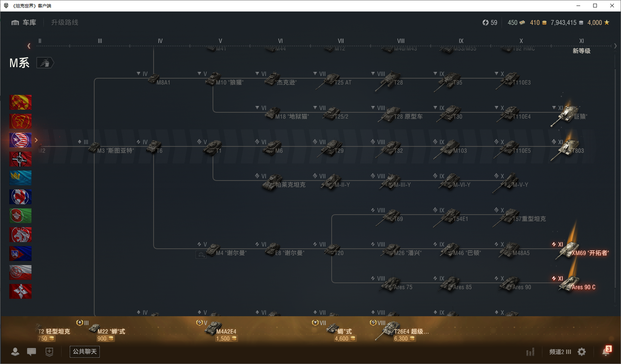Screen dimensions: 621x364
Task: Open the 车库 garage tab
Action: pos(24,23)
